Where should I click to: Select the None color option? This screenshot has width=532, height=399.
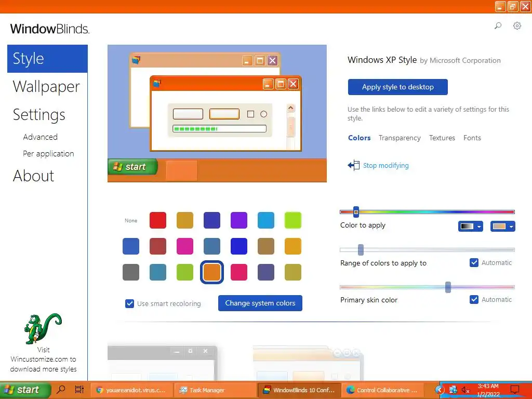pyautogui.click(x=131, y=220)
